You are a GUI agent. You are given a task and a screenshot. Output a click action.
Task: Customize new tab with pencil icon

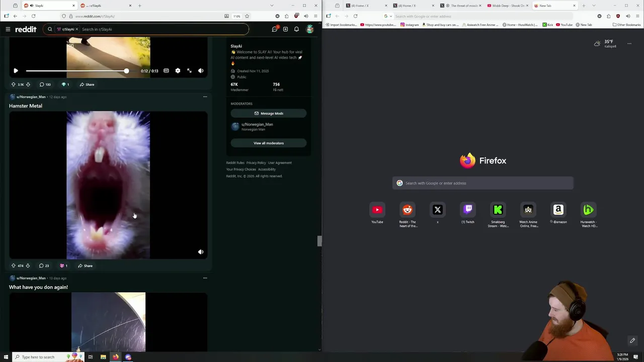coord(632,340)
